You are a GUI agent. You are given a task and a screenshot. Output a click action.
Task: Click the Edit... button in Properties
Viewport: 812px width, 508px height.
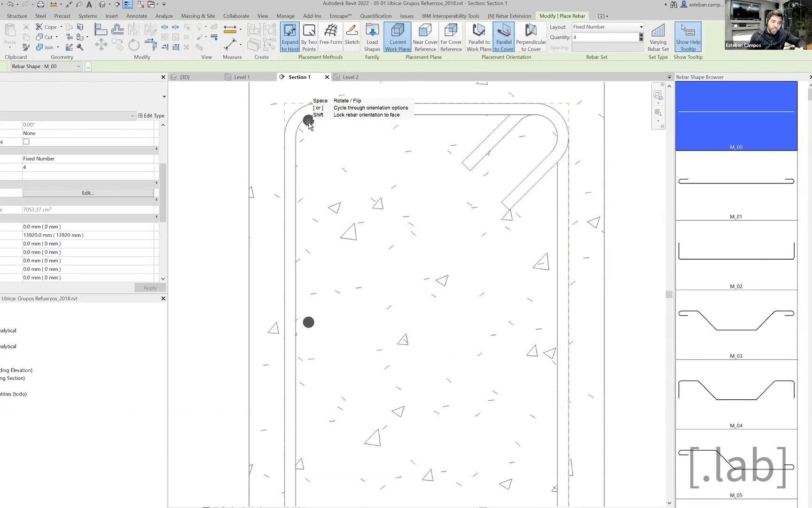click(x=88, y=193)
